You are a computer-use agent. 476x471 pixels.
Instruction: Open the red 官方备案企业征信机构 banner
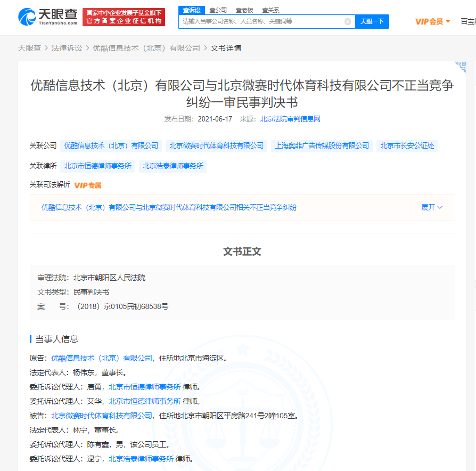point(124,17)
